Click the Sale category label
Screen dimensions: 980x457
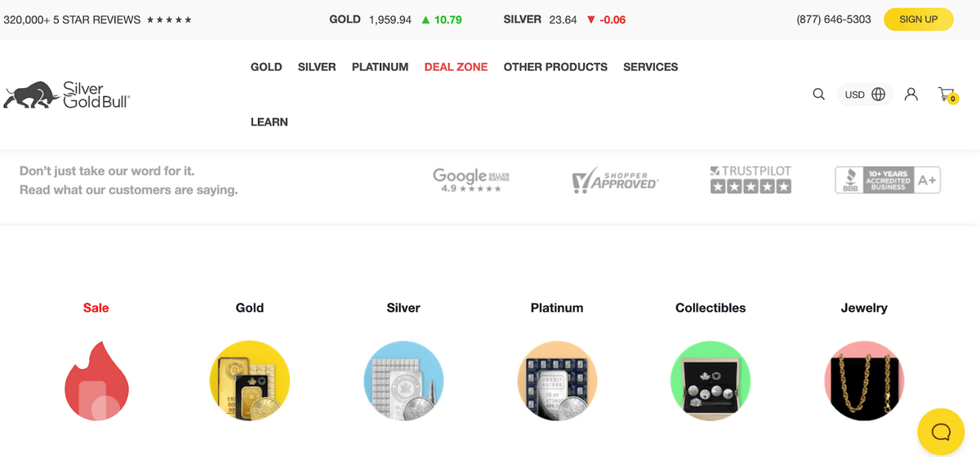pyautogui.click(x=96, y=308)
